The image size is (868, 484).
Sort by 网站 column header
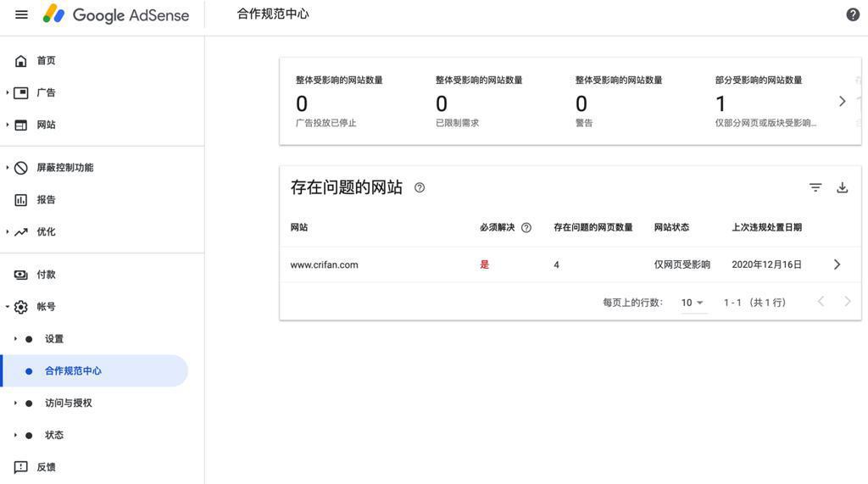299,228
